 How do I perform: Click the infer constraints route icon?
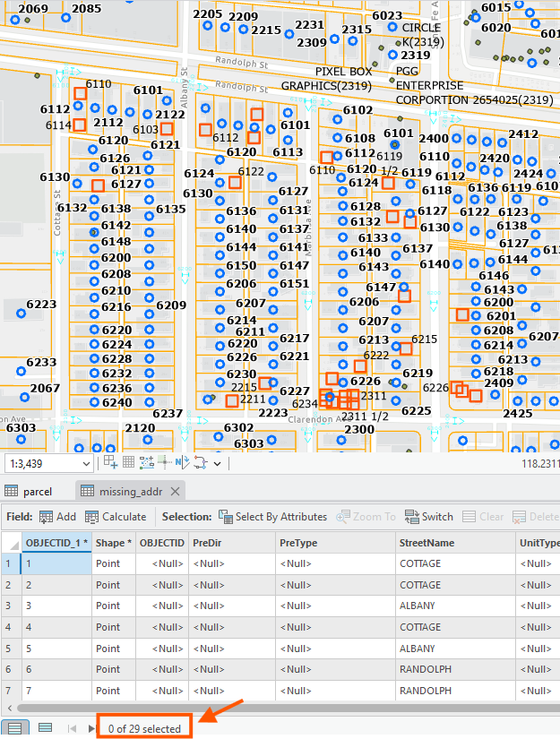(x=199, y=463)
